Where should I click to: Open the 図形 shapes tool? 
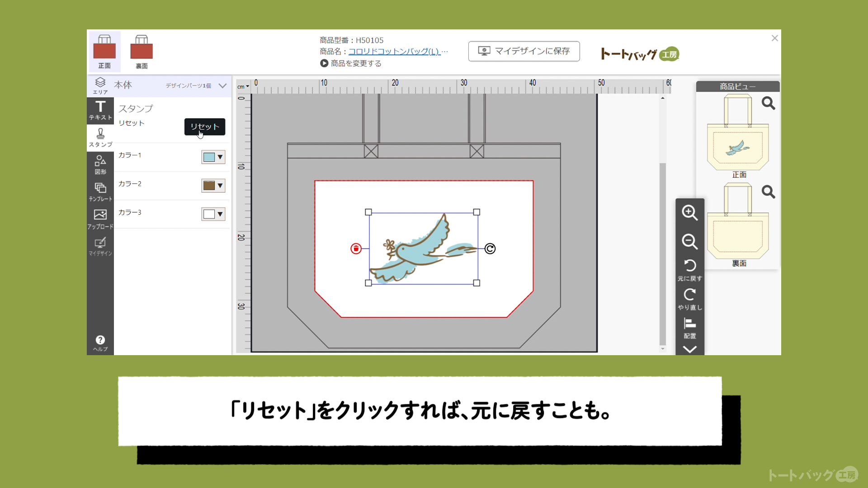click(x=100, y=165)
